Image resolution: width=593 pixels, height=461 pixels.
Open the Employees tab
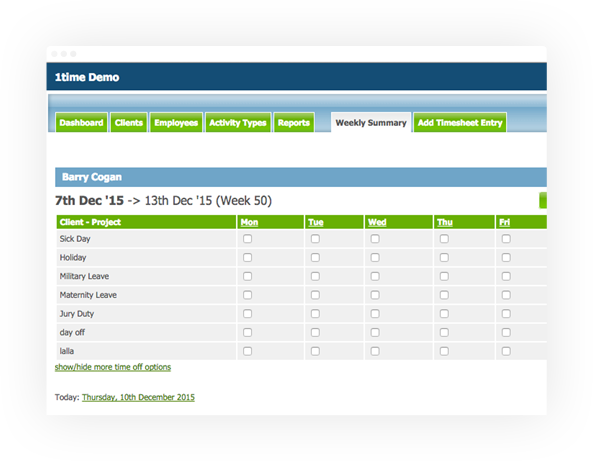point(176,123)
